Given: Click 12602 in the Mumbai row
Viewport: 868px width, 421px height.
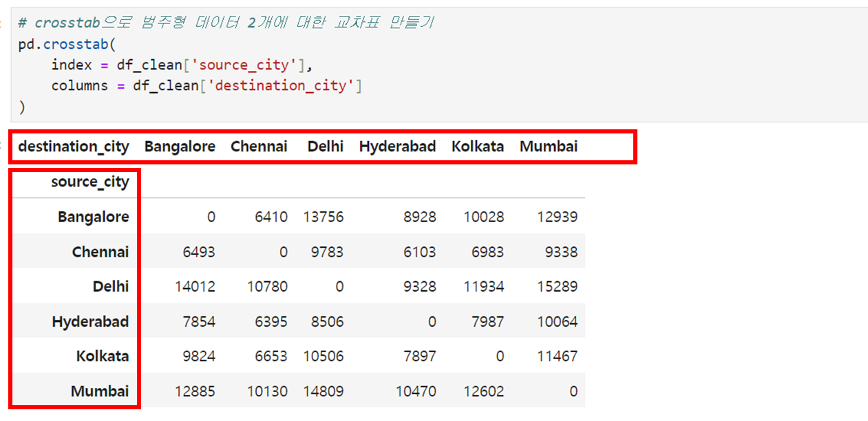Looking at the screenshot, I should pos(484,391).
